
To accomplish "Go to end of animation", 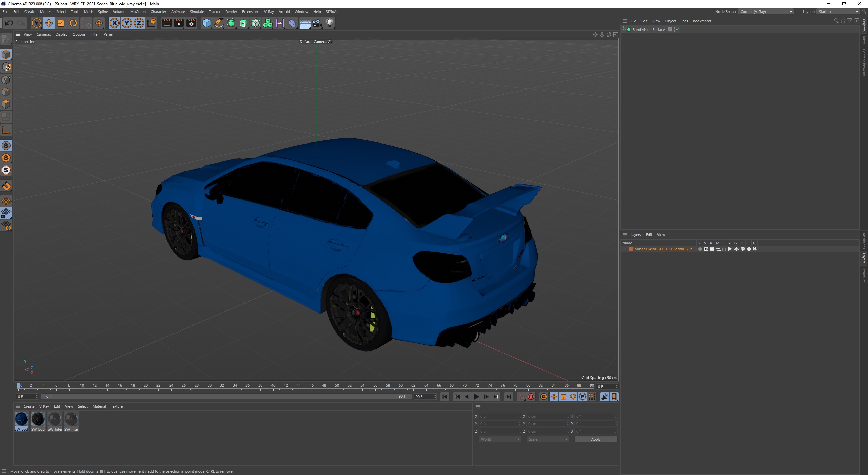I will point(508,397).
